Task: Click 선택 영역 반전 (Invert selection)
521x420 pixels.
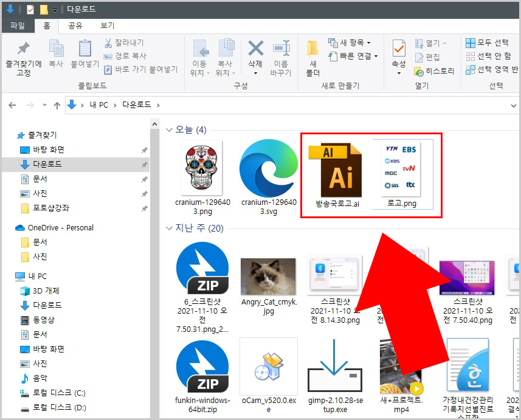Action: tap(492, 69)
